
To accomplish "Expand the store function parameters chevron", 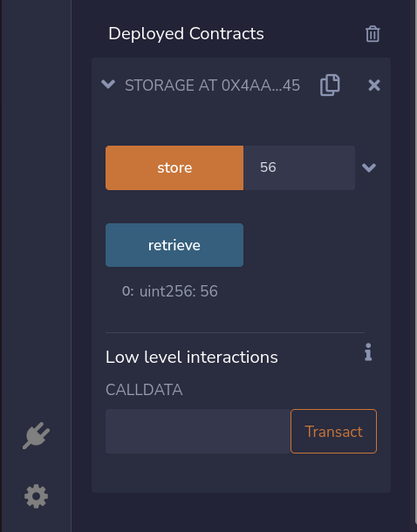I will point(369,167).
